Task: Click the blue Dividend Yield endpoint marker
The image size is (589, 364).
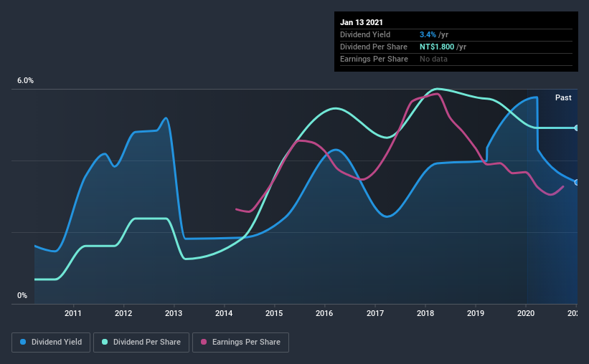Action: click(577, 183)
